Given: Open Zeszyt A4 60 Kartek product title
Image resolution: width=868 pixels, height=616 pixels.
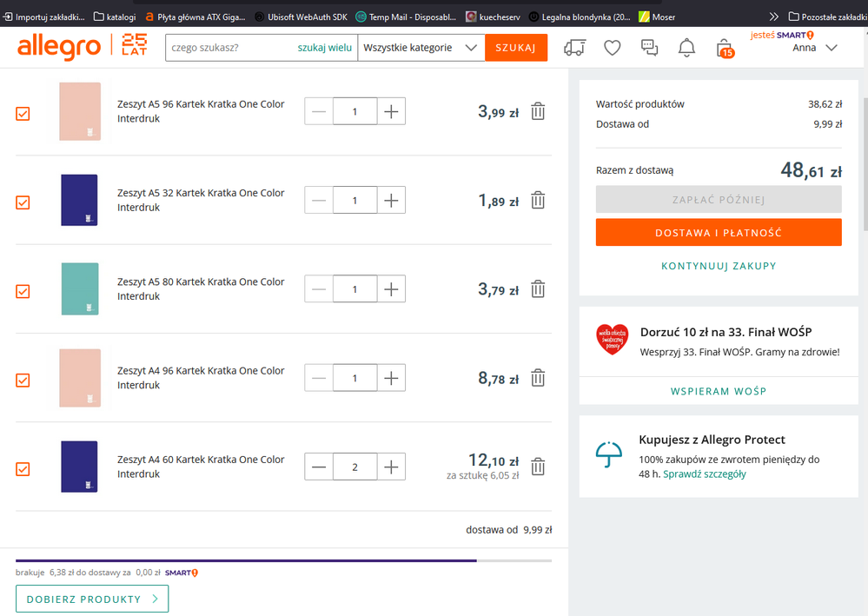Looking at the screenshot, I should tap(201, 467).
